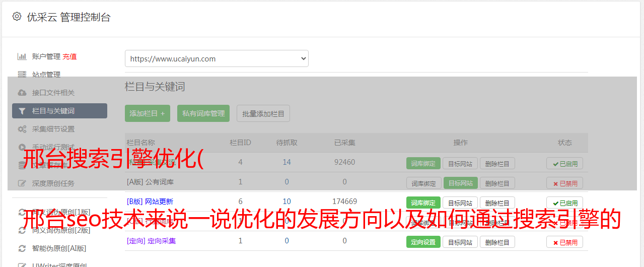Click the refresh icon for 同义词伪原创[2版]

click(22, 230)
